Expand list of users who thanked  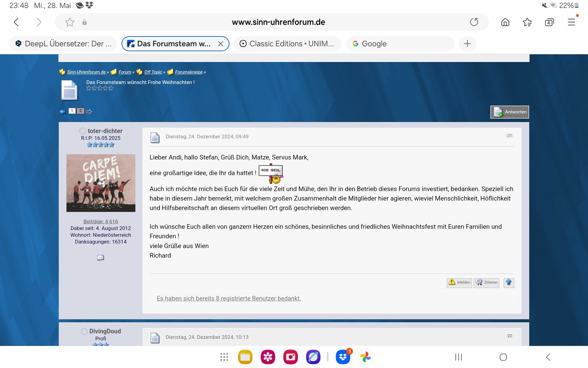[229, 298]
